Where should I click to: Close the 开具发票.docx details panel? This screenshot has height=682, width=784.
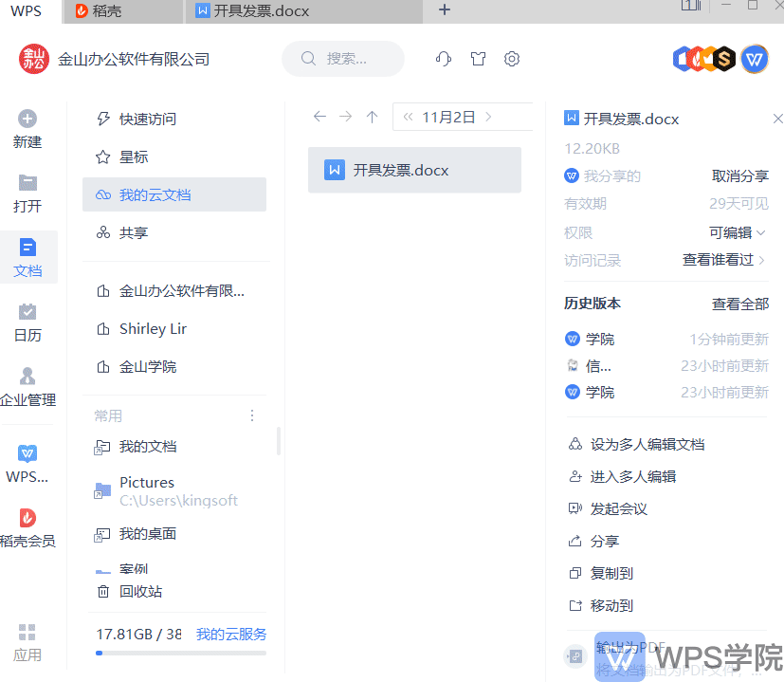[x=777, y=119]
